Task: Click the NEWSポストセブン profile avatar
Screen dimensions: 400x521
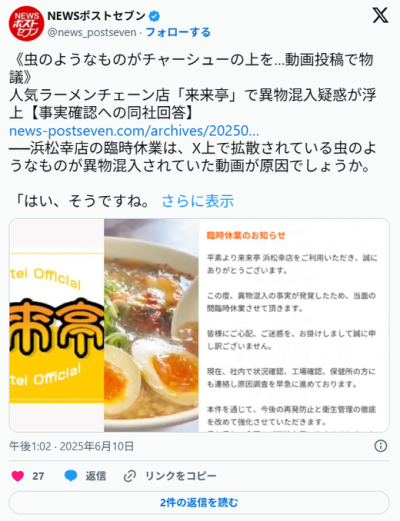Action: point(26,24)
